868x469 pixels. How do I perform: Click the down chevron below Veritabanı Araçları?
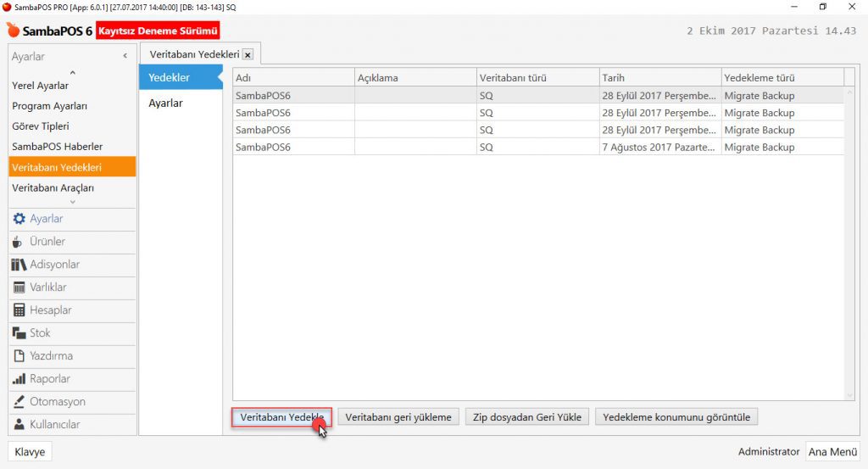[73, 202]
